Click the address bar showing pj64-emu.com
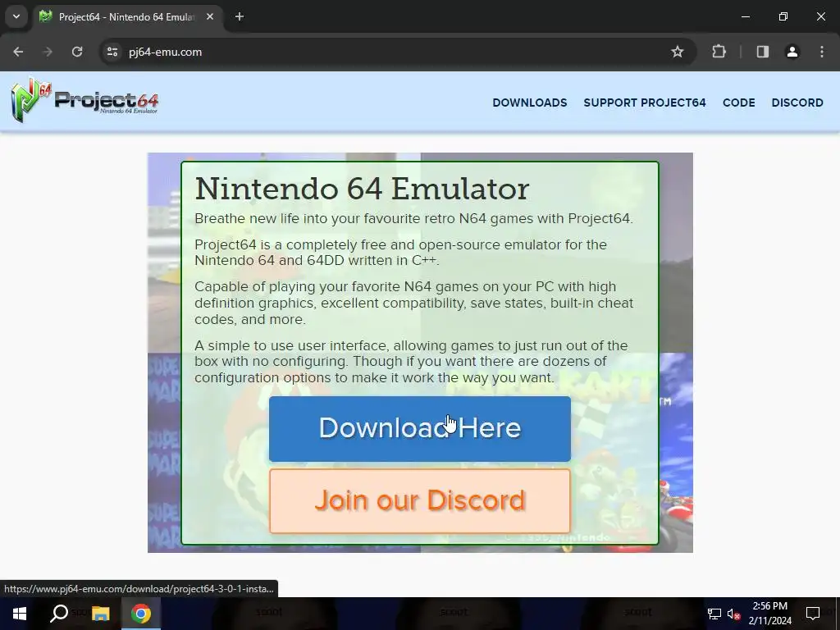 click(396, 52)
